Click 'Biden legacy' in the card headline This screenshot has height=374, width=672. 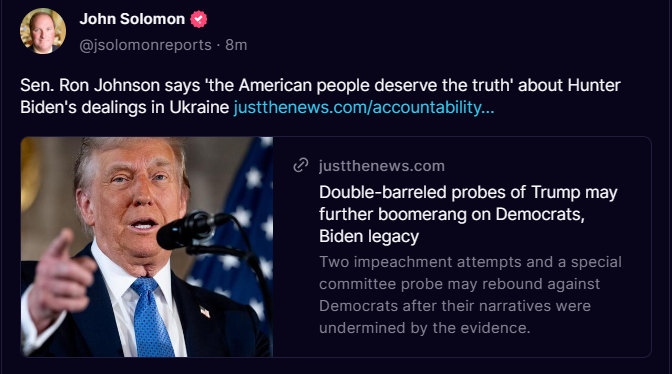[369, 236]
